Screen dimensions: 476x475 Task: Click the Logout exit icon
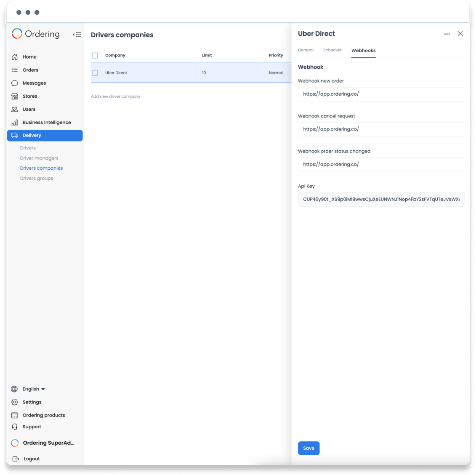(x=16, y=459)
